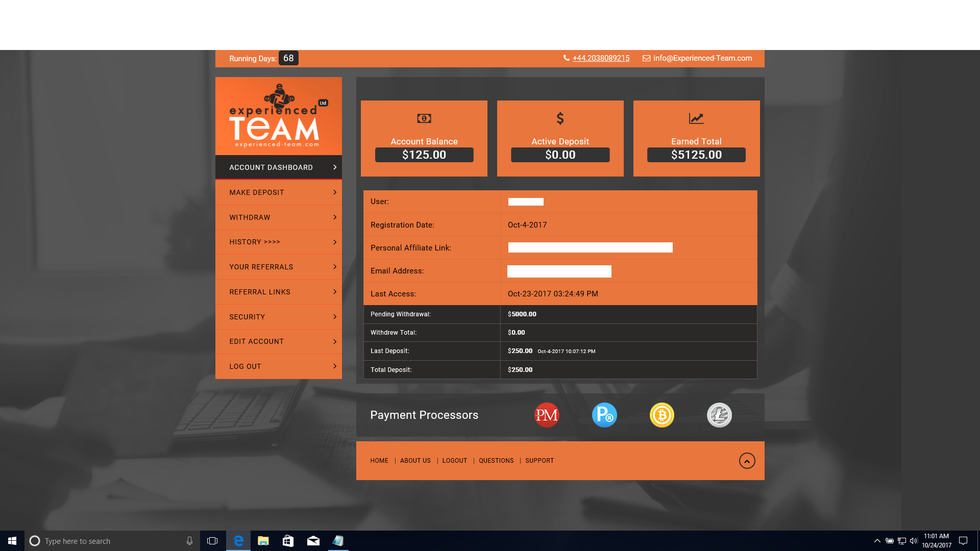
Task: Click the phone number link +44.2038089215
Action: pos(601,58)
